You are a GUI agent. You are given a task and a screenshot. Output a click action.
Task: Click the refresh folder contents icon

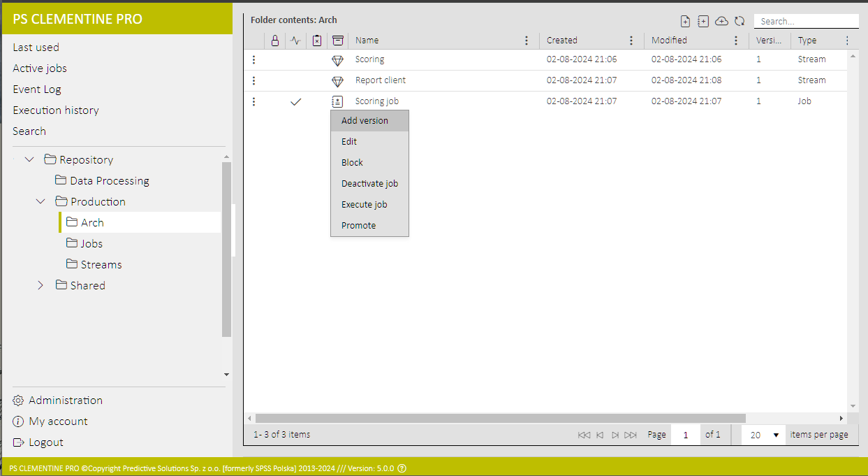740,22
